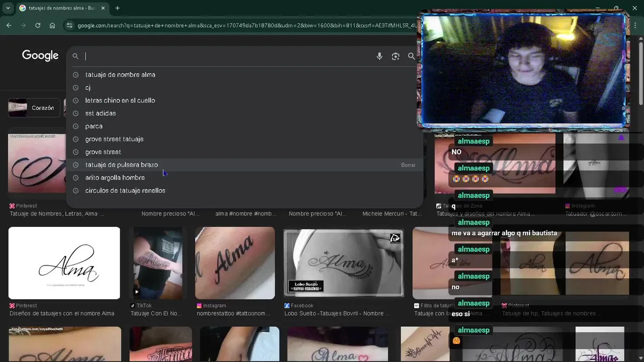Open 'Tatuador @oscar.tom...' Instagram link
The height and width of the screenshot is (362, 644).
pyautogui.click(x=596, y=214)
